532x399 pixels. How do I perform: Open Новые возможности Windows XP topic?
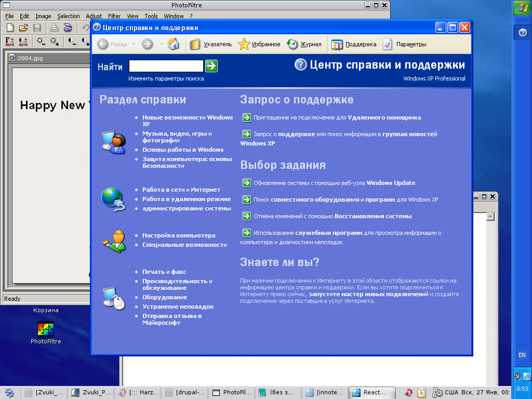188,121
